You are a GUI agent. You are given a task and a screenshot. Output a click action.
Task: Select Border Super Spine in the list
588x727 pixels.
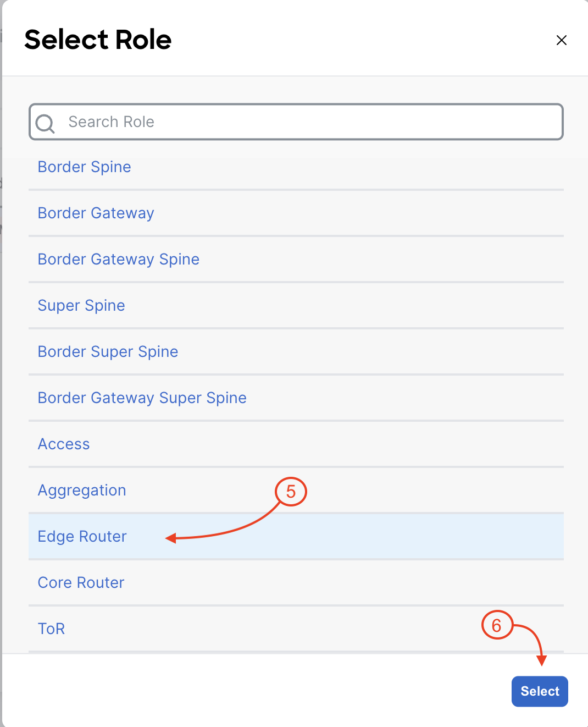(296, 351)
